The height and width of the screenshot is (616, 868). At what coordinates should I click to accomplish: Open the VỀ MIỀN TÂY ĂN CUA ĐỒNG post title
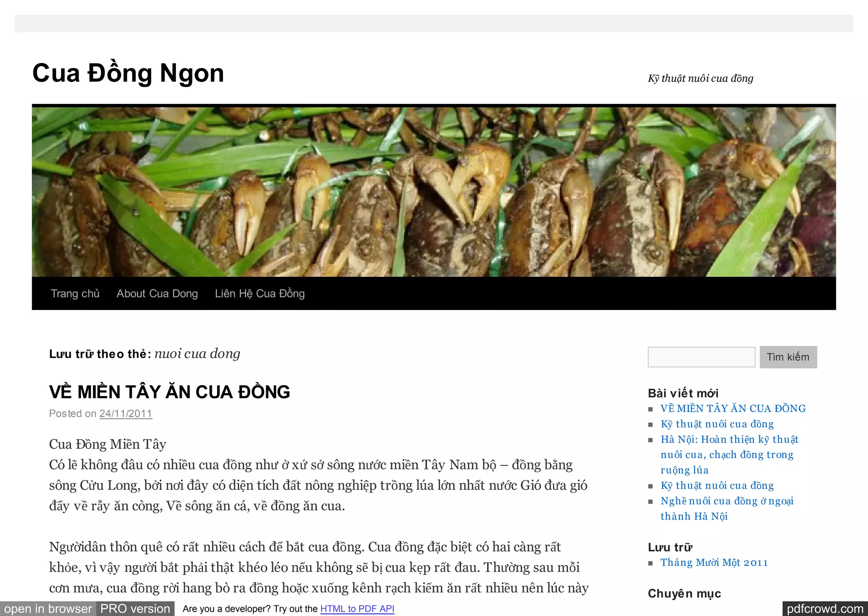(x=170, y=392)
